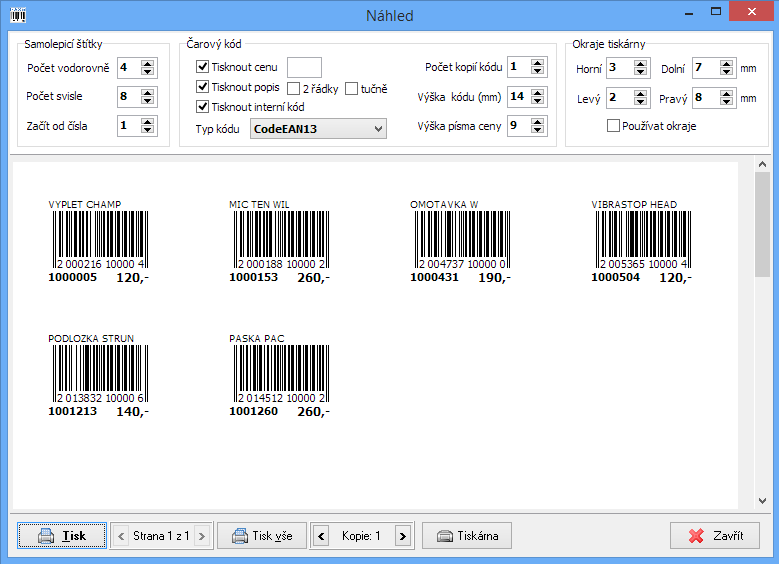The width and height of the screenshot is (779, 564).
Task: Click internal code 1001213
Action: pyautogui.click(x=73, y=411)
